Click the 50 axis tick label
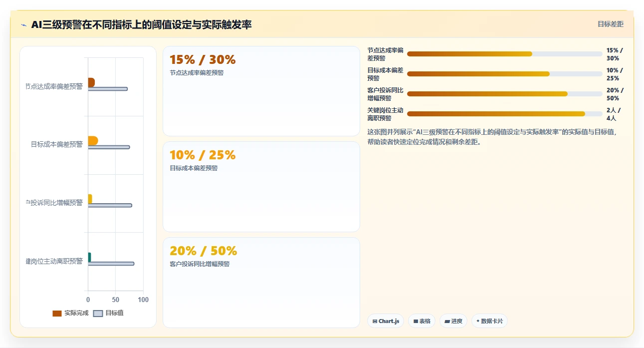 click(116, 300)
